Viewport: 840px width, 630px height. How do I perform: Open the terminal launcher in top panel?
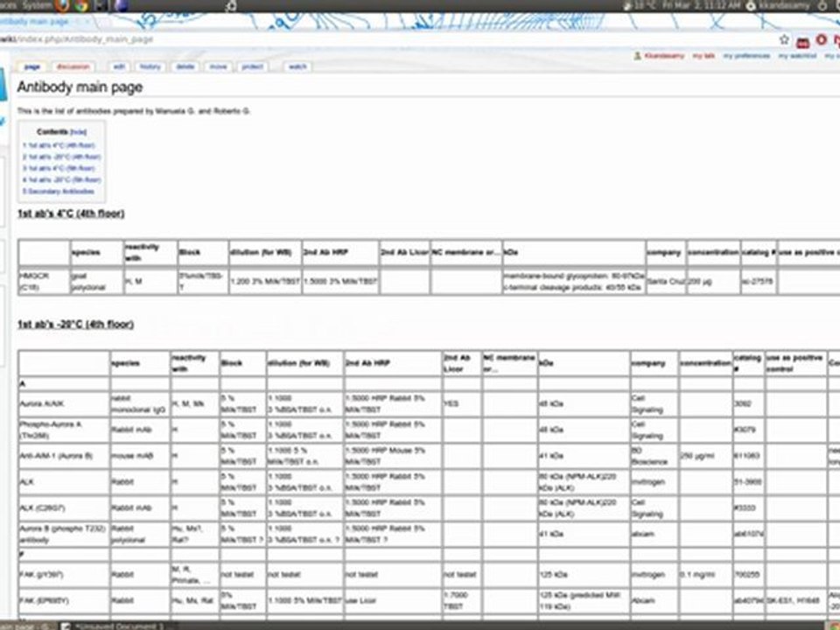click(101, 6)
